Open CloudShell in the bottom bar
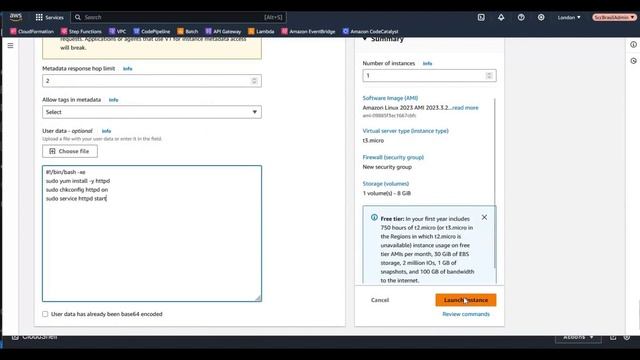This screenshot has height=360, width=640. click(35, 337)
